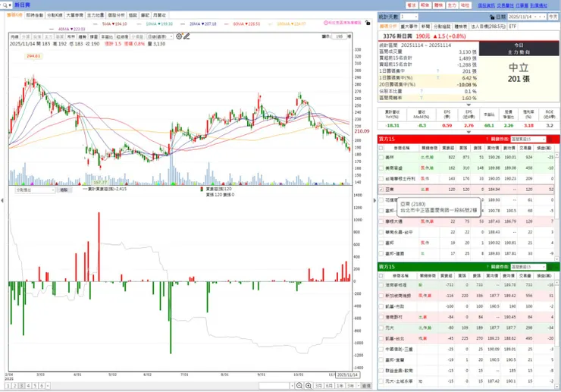Click the red 體檢 button at the top
Image resolution: width=561 pixels, height=392 pixels.
click(439, 5)
